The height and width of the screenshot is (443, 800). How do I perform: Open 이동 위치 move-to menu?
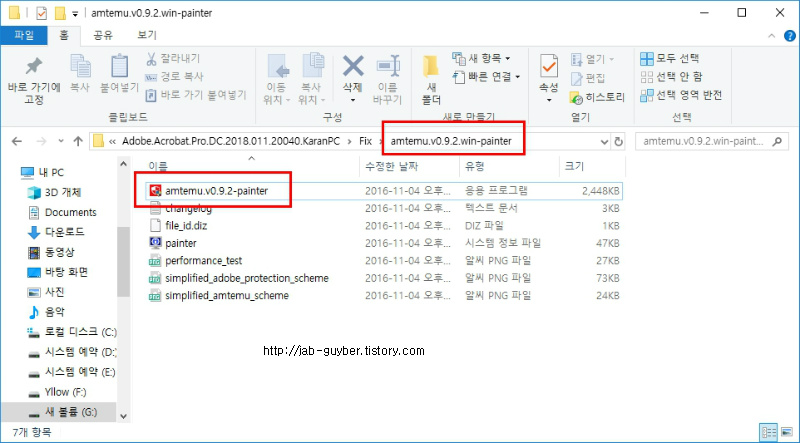(x=277, y=79)
